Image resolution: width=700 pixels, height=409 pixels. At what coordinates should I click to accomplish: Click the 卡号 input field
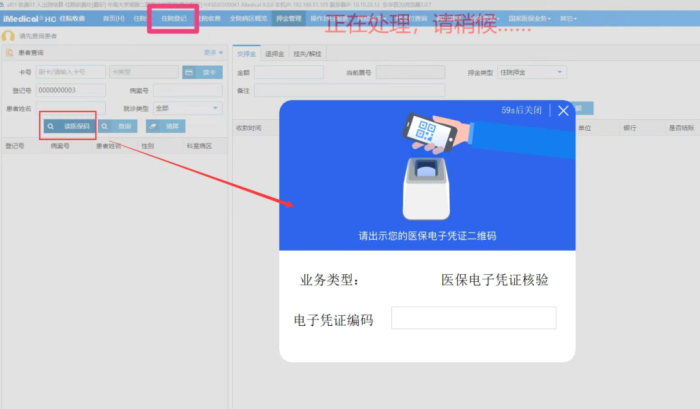[x=71, y=72]
